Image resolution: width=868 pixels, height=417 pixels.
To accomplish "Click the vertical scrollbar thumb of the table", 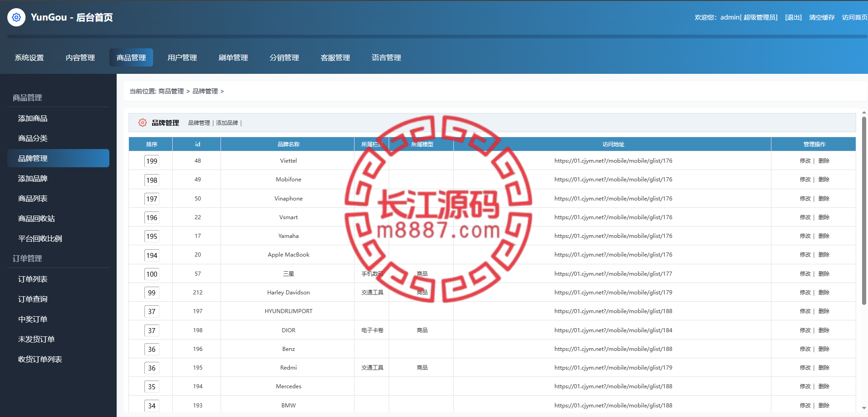I will point(864,211).
